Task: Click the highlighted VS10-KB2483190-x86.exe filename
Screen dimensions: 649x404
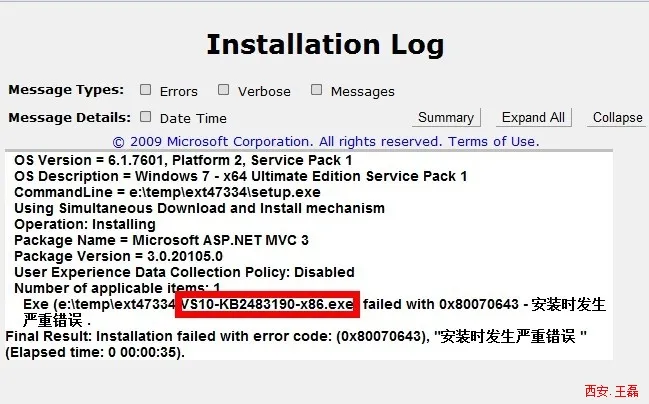Action: click(x=267, y=304)
